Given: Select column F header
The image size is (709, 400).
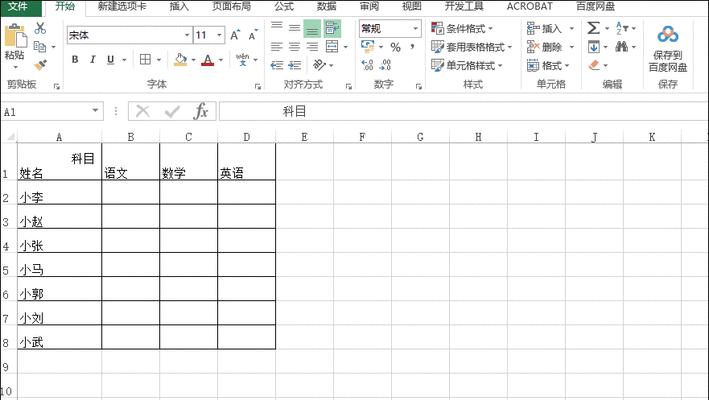Looking at the screenshot, I should [x=362, y=136].
